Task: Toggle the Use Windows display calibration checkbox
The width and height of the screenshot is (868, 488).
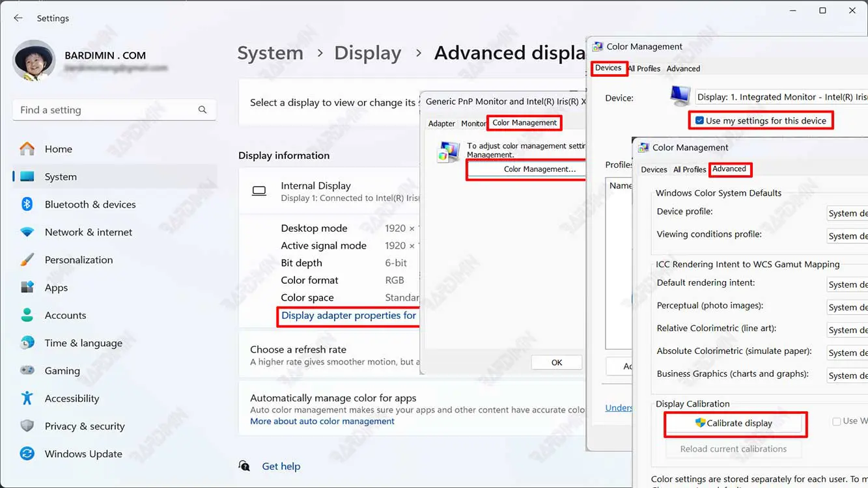Action: pyautogui.click(x=837, y=422)
